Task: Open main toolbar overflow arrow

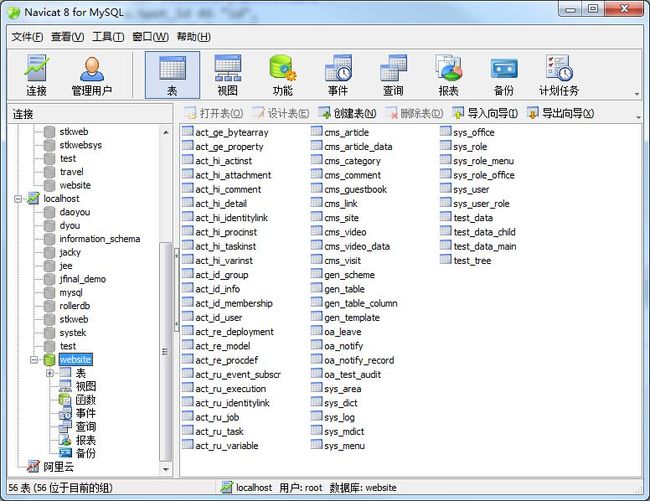Action: pos(637,94)
